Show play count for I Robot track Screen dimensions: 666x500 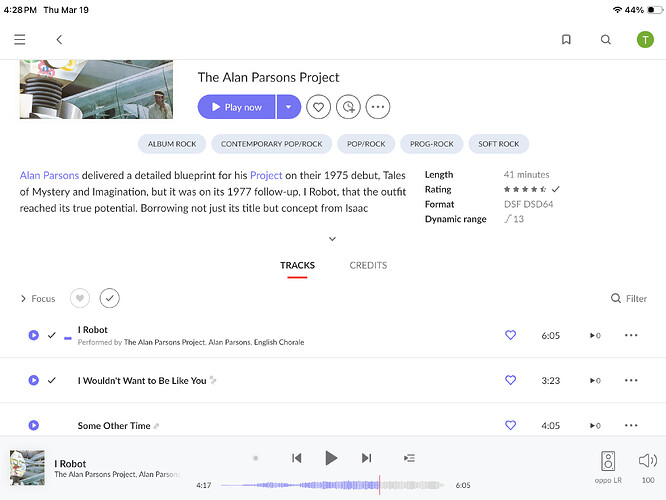point(595,336)
